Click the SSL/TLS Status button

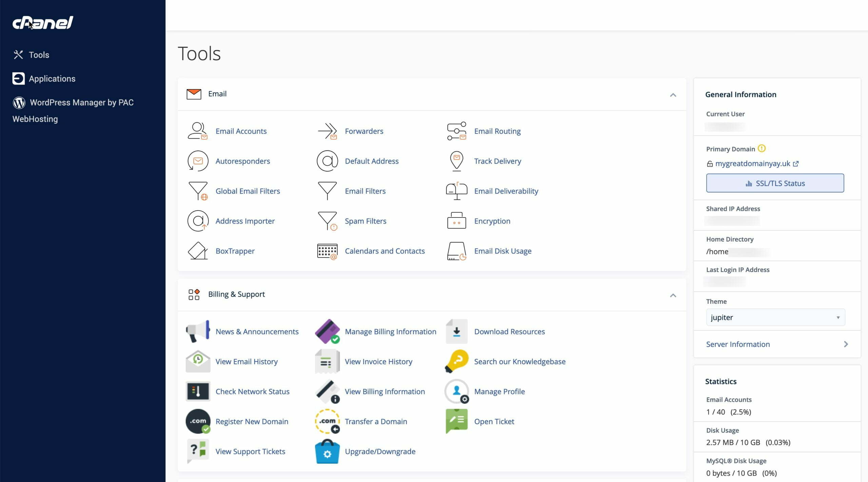[x=775, y=183]
